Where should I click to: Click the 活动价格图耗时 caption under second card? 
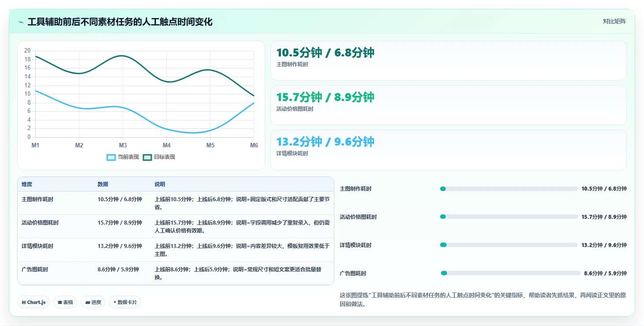tap(295, 109)
